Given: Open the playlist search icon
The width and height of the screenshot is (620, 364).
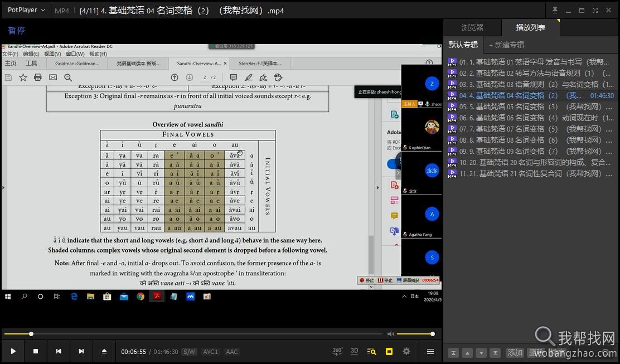Looking at the screenshot, I should point(371,351).
